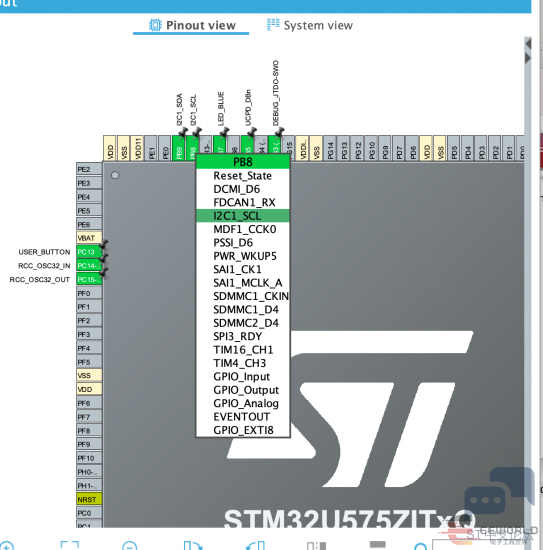Viewport: 543px width, 550px height.
Task: Choose PSSI_D6 function
Action: (243, 242)
